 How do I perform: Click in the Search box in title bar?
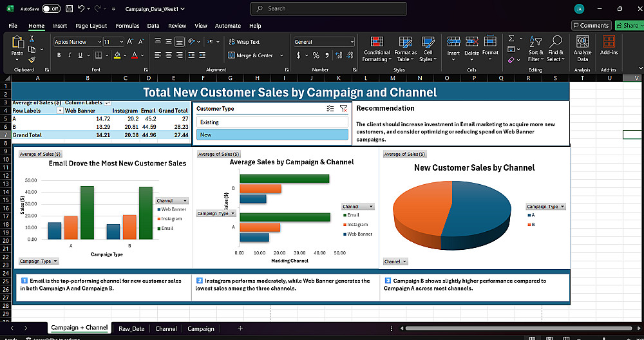(328, 8)
